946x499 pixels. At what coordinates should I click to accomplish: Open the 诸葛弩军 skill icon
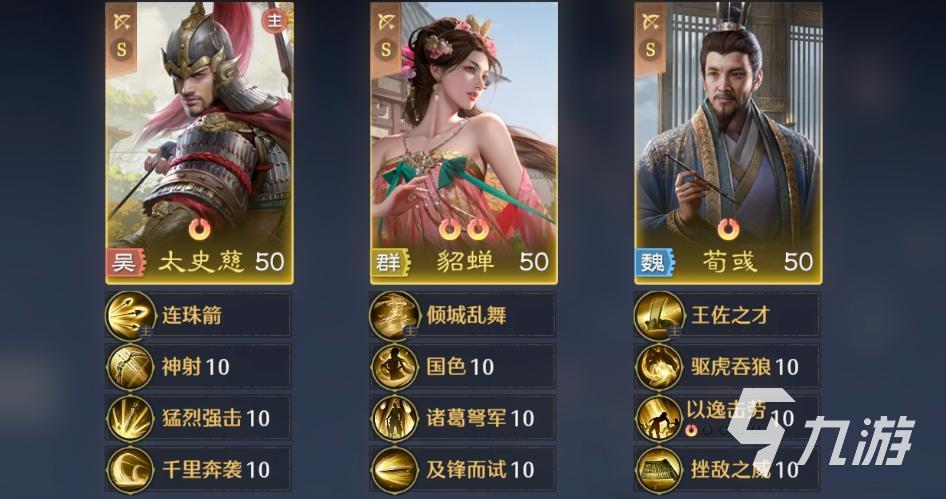pyautogui.click(x=395, y=418)
